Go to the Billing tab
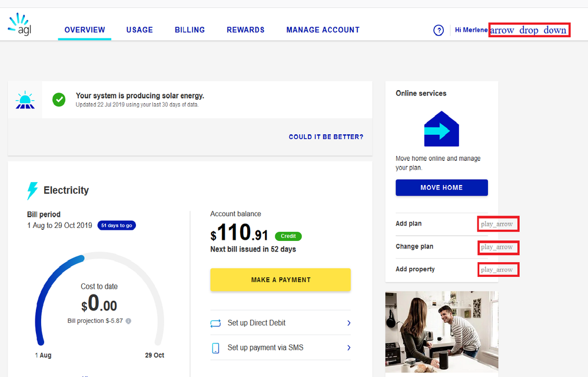 (190, 30)
